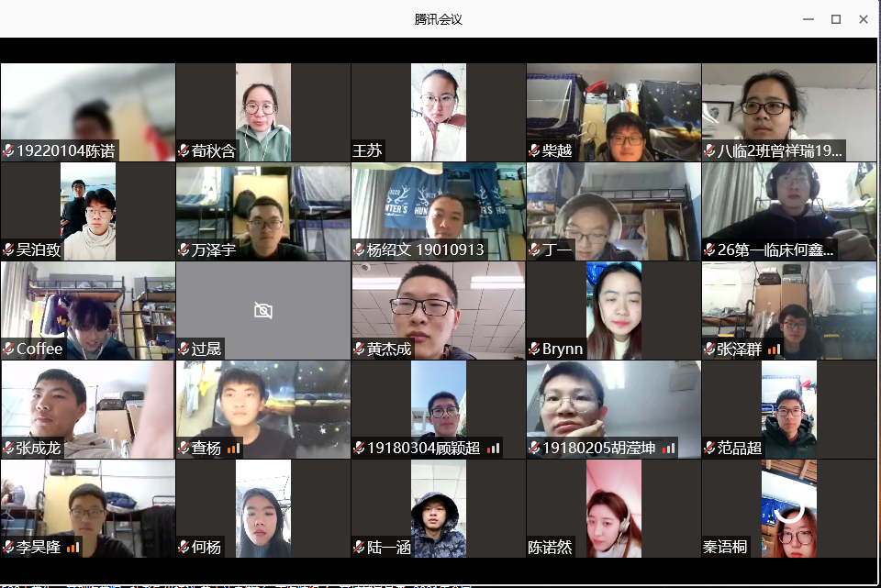Click the 26第一临床何鑫 name label
The width and height of the screenshot is (881, 588).
(775, 250)
